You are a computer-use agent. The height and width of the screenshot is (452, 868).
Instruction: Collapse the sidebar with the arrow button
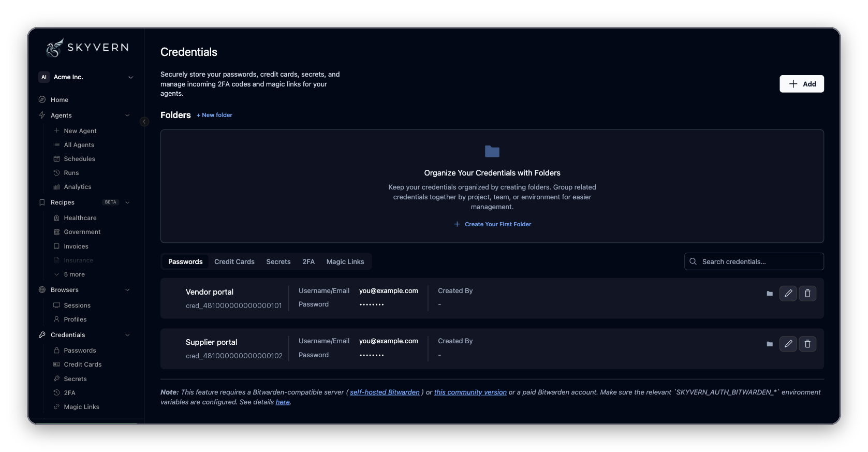(x=144, y=122)
